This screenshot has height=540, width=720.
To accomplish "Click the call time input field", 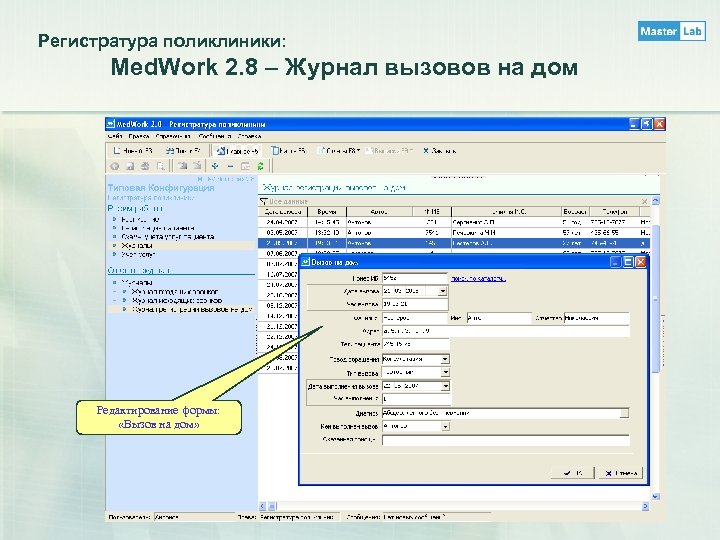I will point(415,304).
